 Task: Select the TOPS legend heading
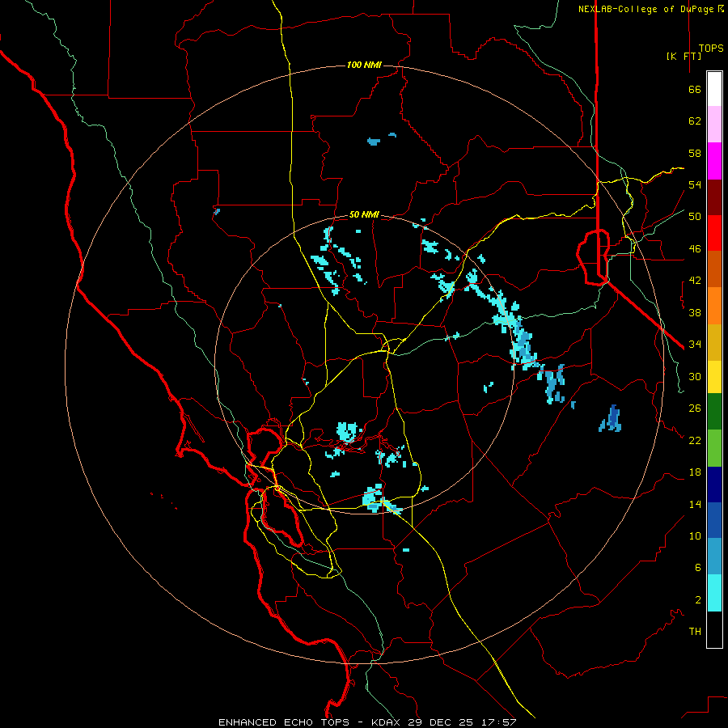(711, 49)
